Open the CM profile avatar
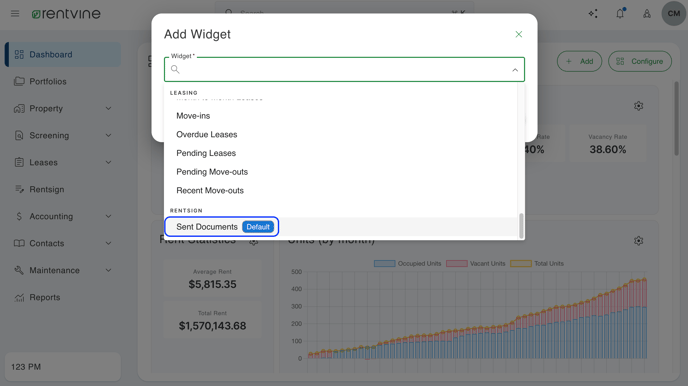 [674, 14]
